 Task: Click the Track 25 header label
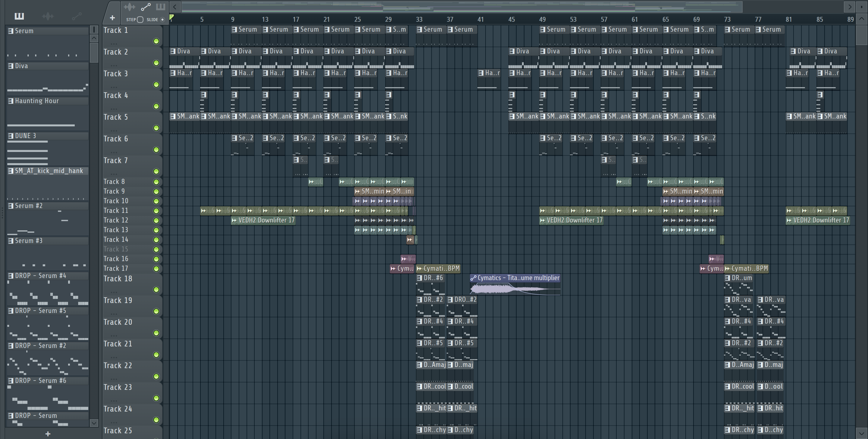(118, 431)
